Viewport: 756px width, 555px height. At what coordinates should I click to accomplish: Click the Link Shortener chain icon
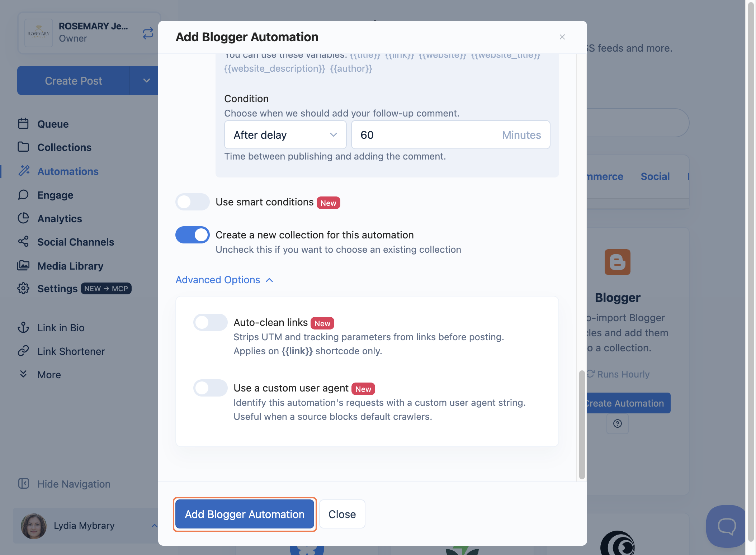click(x=23, y=351)
